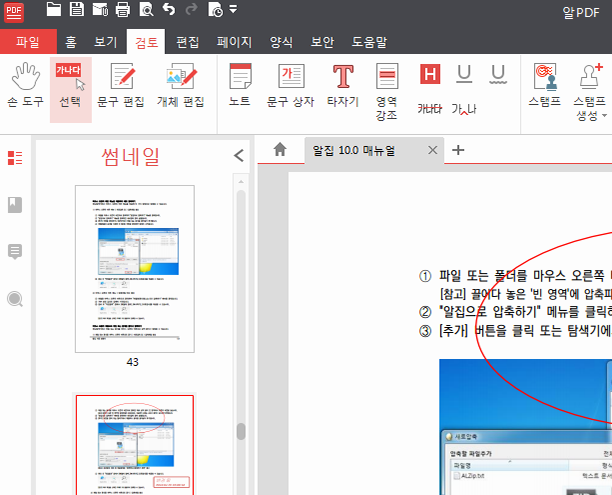The width and height of the screenshot is (612, 495).
Task: Undo last action arrow icon
Action: point(169,9)
